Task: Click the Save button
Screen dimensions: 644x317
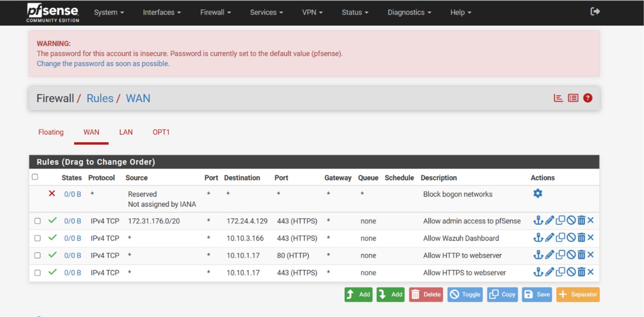Action: tap(537, 294)
